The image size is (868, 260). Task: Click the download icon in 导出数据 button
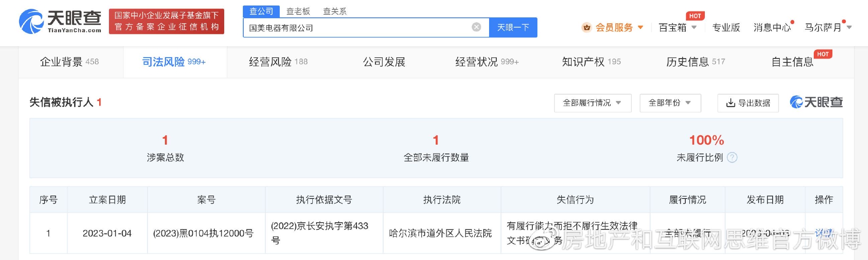[731, 103]
